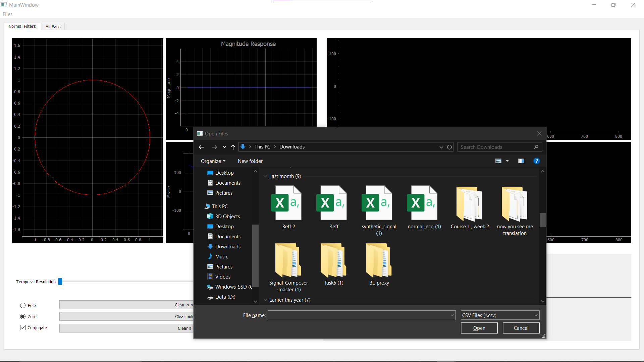Select the Zero radio button
The image size is (644, 362).
point(23,316)
